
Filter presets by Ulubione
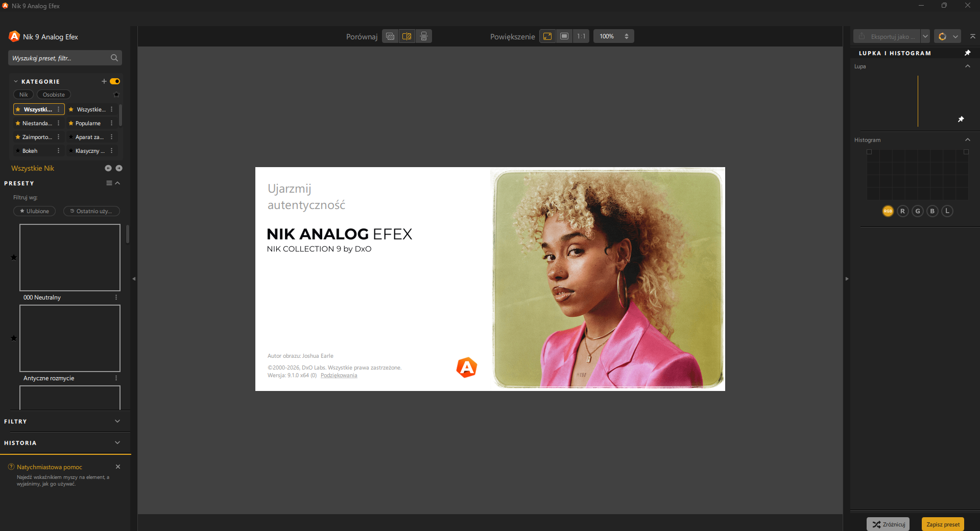(34, 211)
